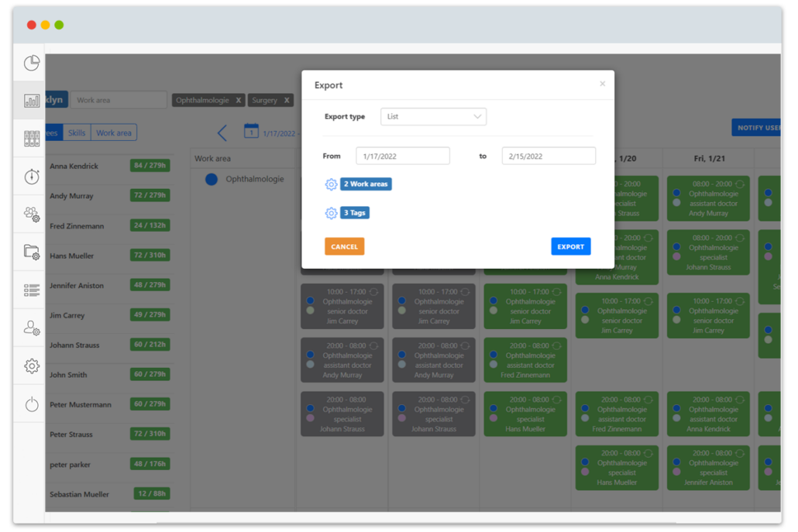The width and height of the screenshot is (798, 532).
Task: Open the shift list sidebar icon
Action: click(30, 290)
